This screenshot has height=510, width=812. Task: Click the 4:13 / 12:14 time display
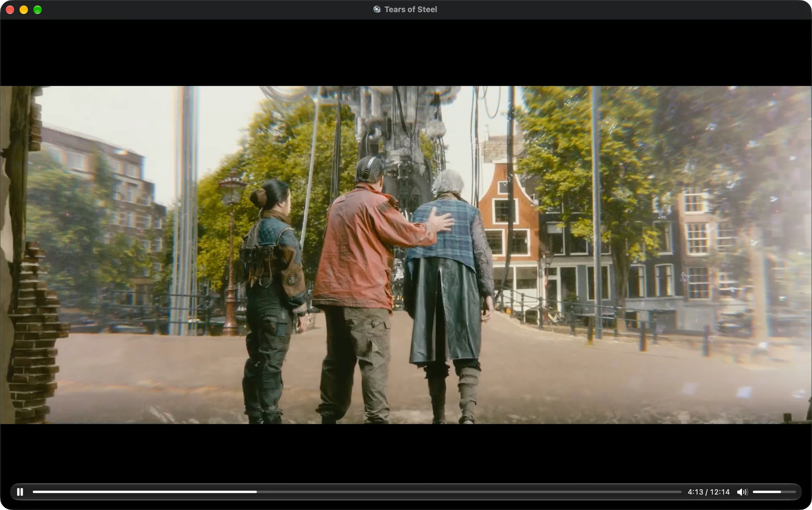708,492
